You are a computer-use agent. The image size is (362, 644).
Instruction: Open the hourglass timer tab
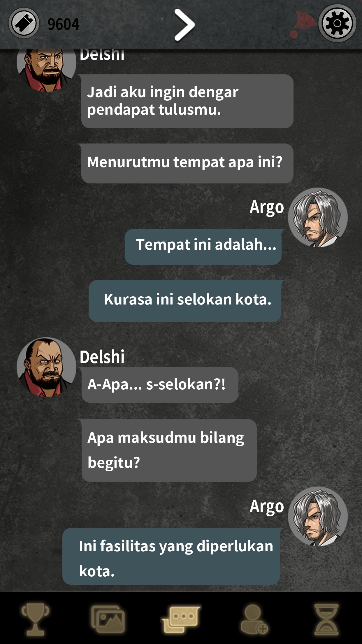327,619
